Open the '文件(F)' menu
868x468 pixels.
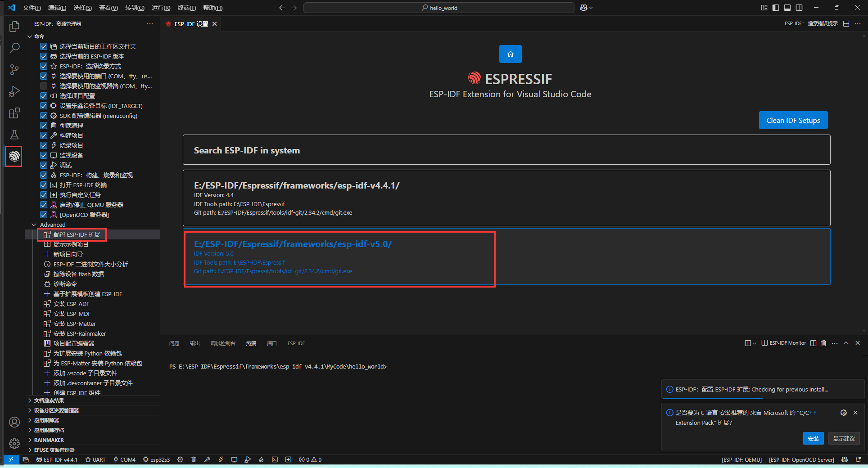[x=32, y=8]
